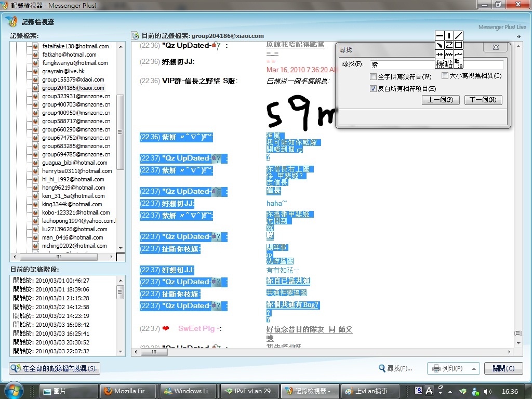Select session 開始於: 2010/03/01 00:46:27
Viewport: 532px width, 399px height.
click(51, 281)
